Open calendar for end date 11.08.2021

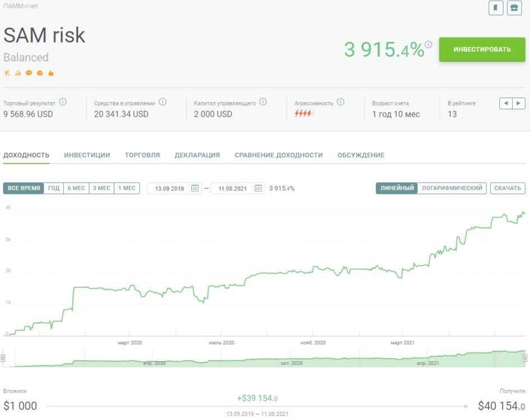pos(258,188)
